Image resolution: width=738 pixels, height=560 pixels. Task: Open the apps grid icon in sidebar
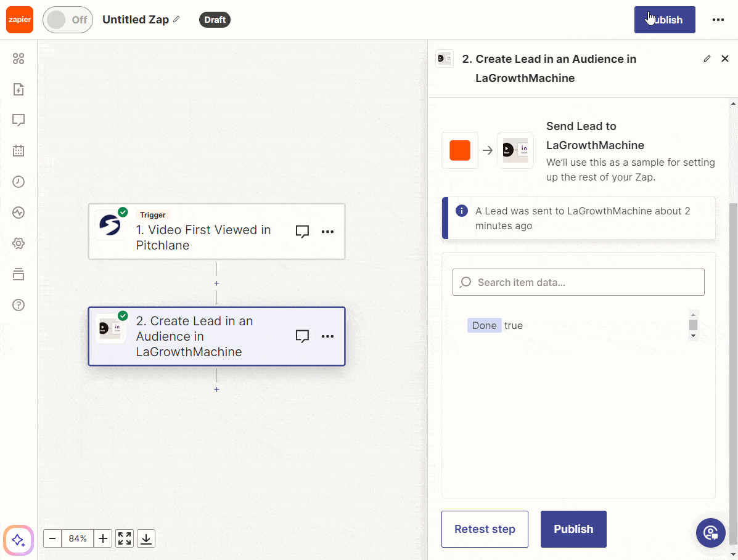[18, 59]
